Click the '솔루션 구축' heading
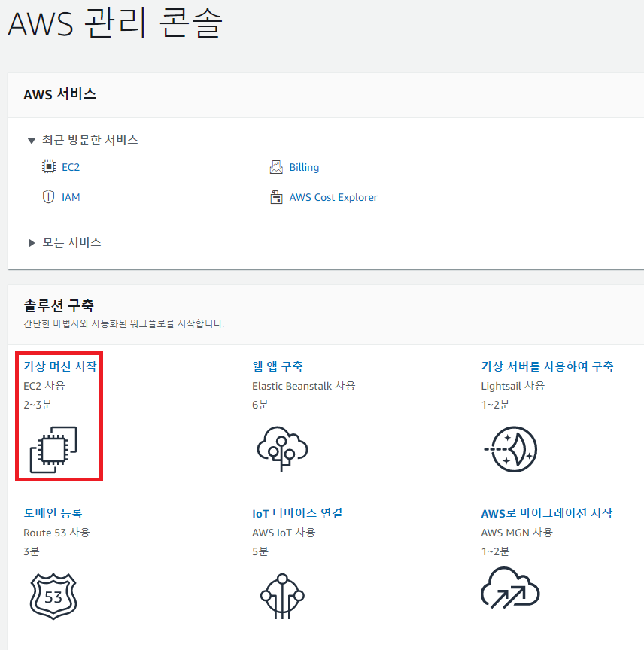The image size is (644, 650). click(x=59, y=305)
